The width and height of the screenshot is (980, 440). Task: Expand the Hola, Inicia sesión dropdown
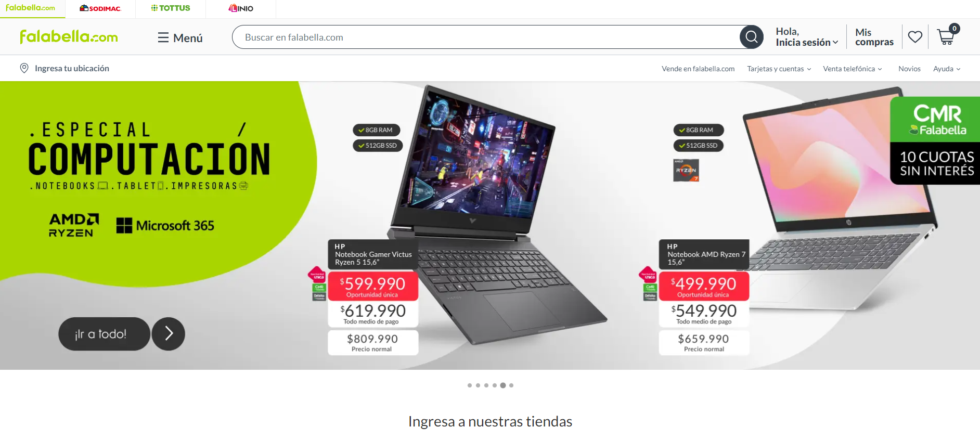[807, 37]
